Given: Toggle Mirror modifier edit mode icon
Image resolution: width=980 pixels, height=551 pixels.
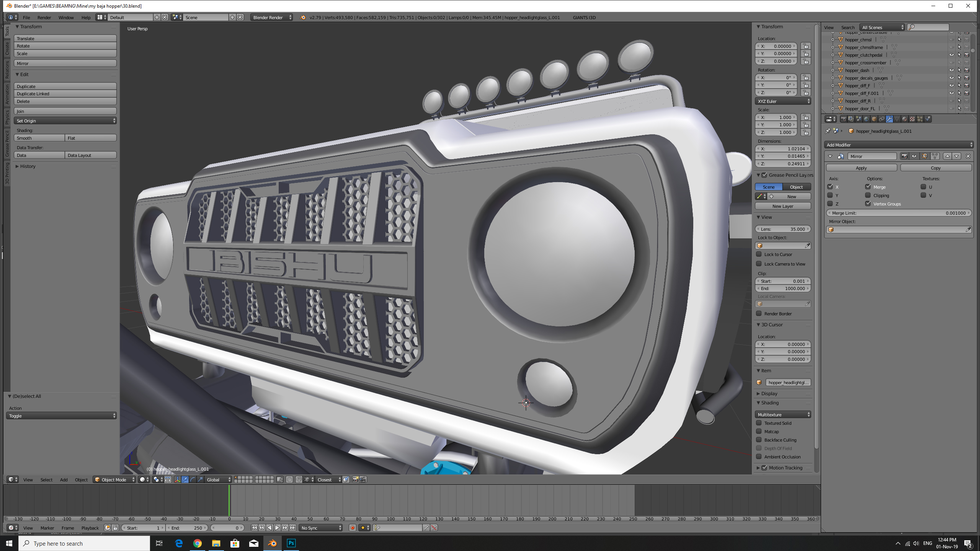Looking at the screenshot, I should [924, 156].
